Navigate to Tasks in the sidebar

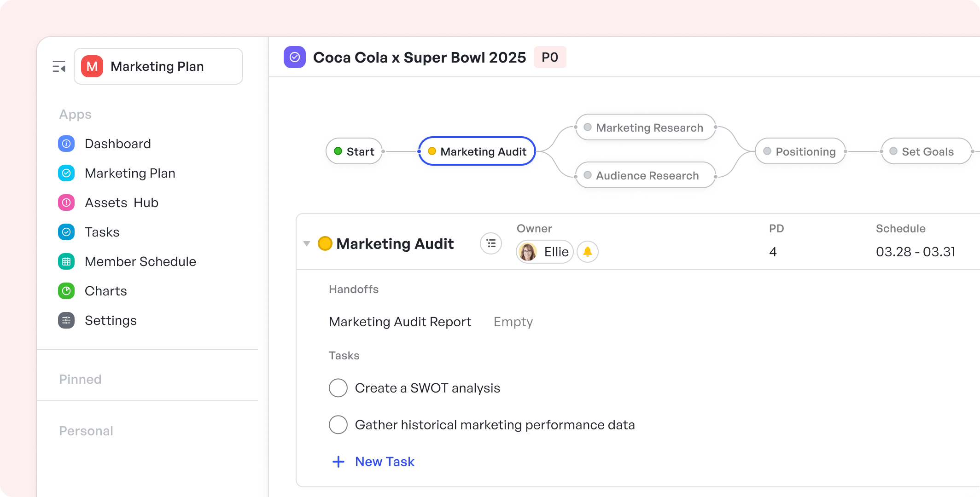[x=102, y=232]
